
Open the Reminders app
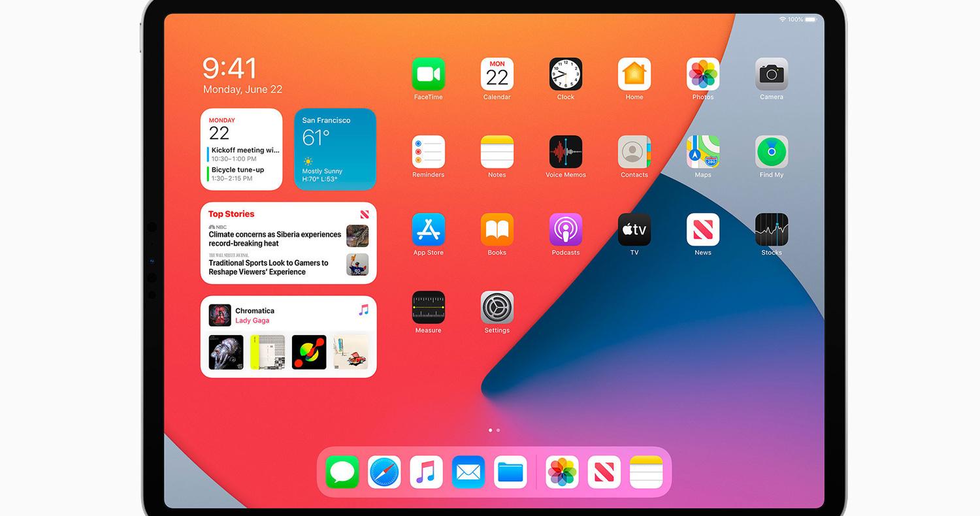pyautogui.click(x=428, y=152)
